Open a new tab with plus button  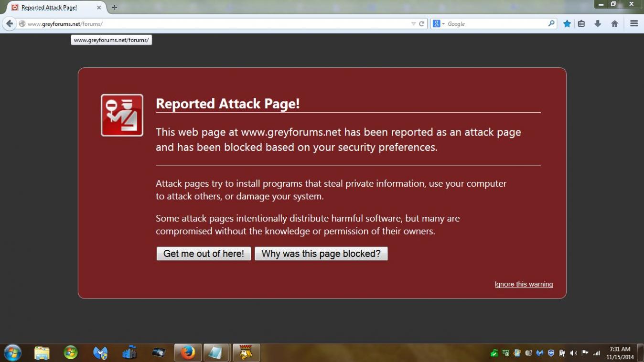114,8
